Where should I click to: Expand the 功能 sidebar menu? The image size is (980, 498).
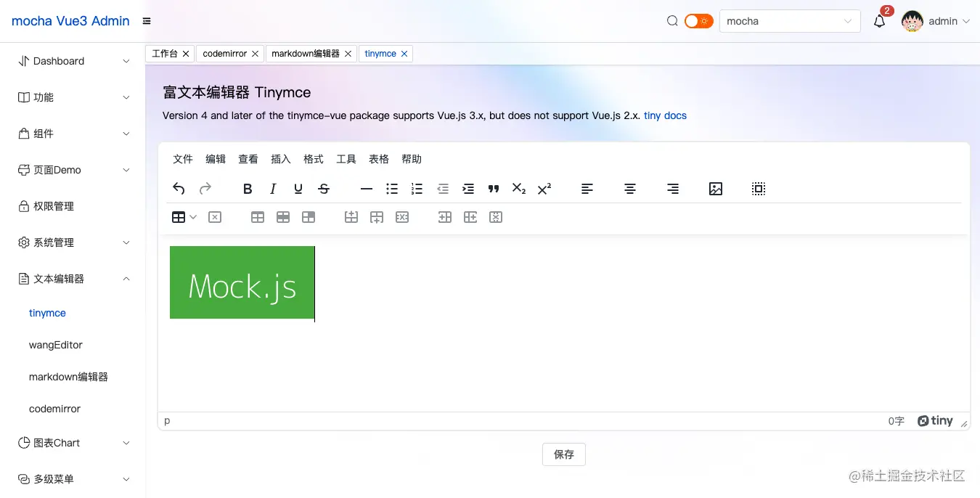(x=73, y=97)
